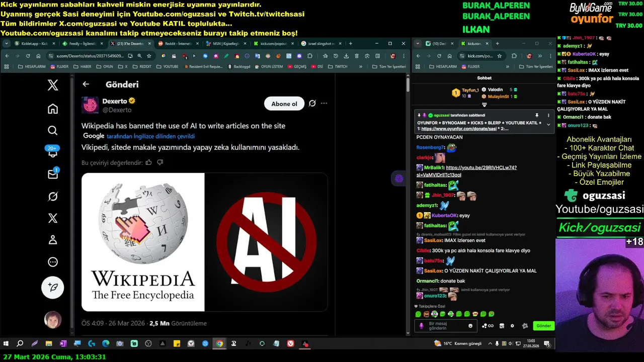Image resolution: width=644 pixels, height=362 pixels.
Task: Open the YOUTUBE bookmark folder
Action: pyautogui.click(x=167, y=66)
